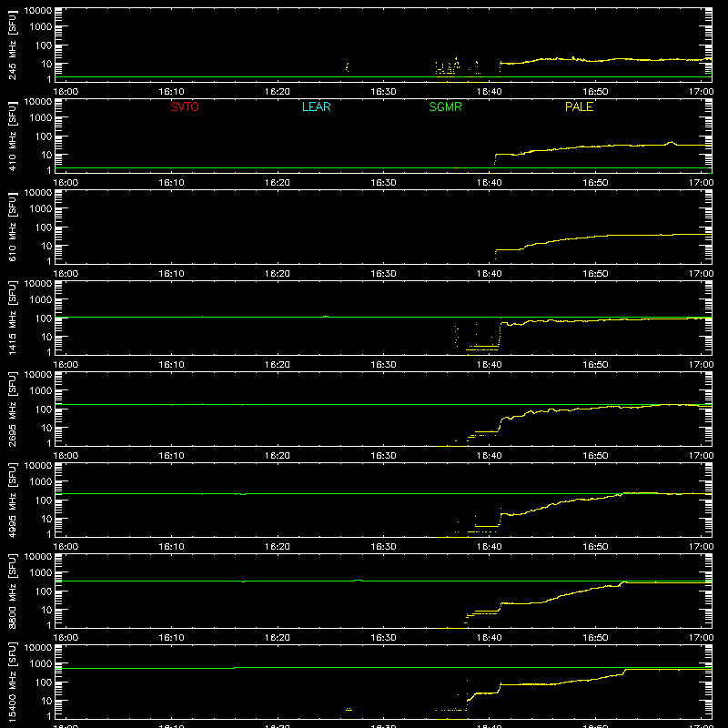Viewport: 728px width, 728px height.
Task: Click the red SVTO station label
Action: [185, 106]
